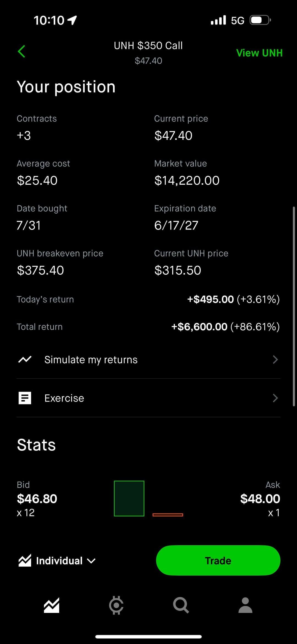297x644 pixels.
Task: Tap the Simulate my returns chart icon
Action: (25, 359)
